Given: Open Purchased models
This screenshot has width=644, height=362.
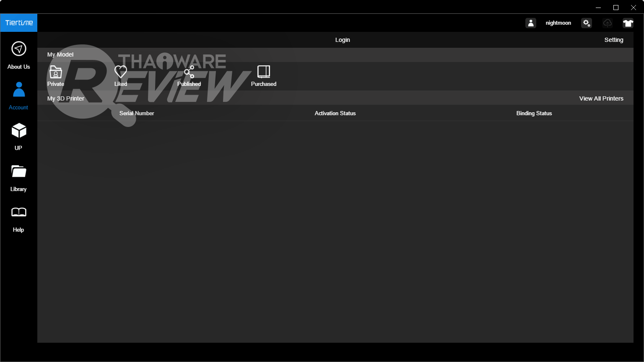Looking at the screenshot, I should tap(264, 76).
